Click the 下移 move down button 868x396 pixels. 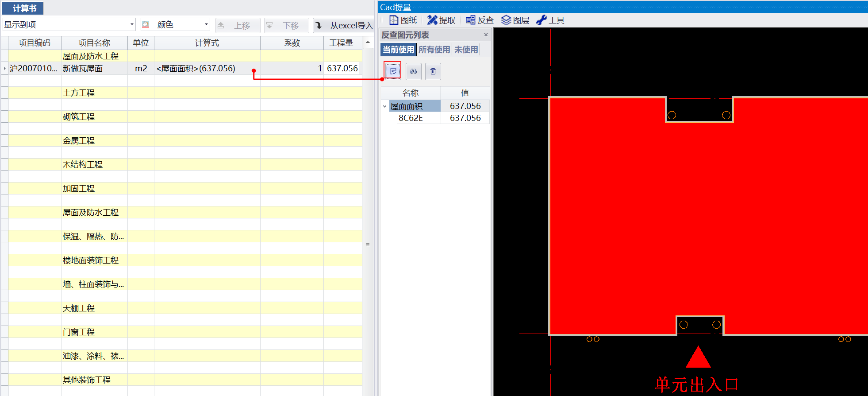click(286, 26)
